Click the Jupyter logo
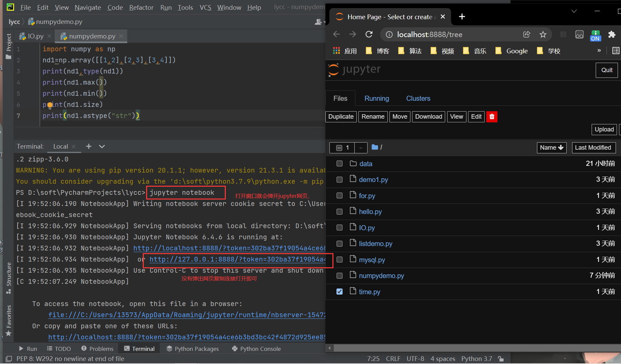 click(x=354, y=70)
